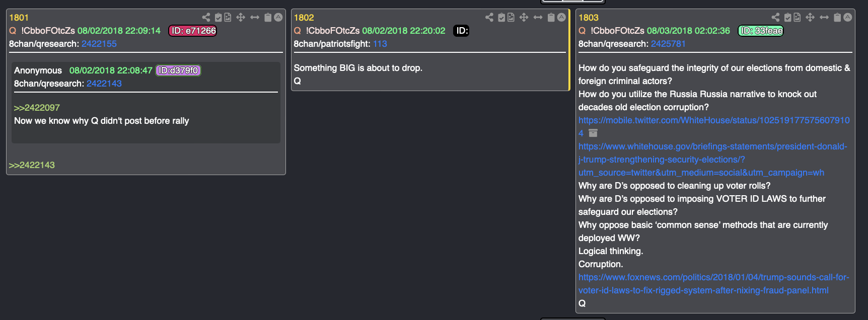The width and height of the screenshot is (868, 320).
Task: Click the line 'Corruption.' in post 1803
Action: [601, 264]
